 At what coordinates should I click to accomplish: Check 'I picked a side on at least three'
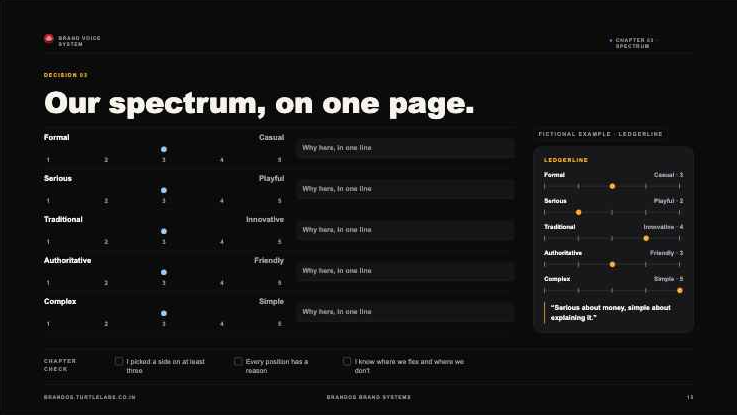coord(119,361)
